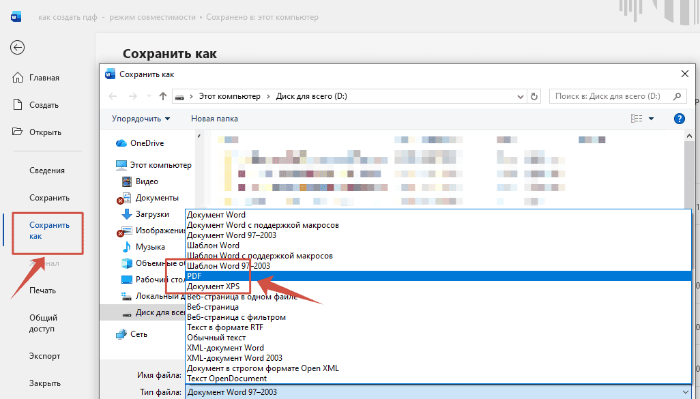Expand the address bar history dropdown

click(520, 96)
